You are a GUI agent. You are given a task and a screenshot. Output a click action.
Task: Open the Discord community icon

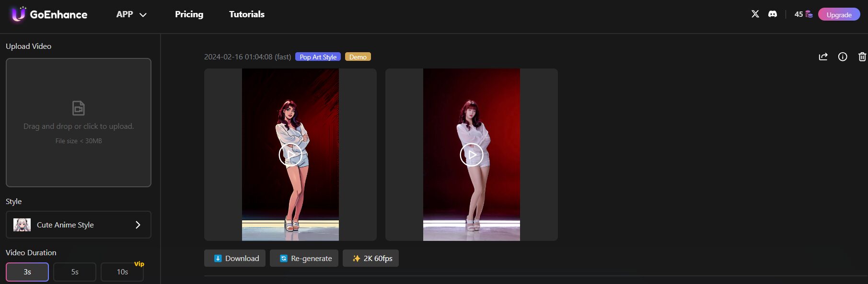773,14
